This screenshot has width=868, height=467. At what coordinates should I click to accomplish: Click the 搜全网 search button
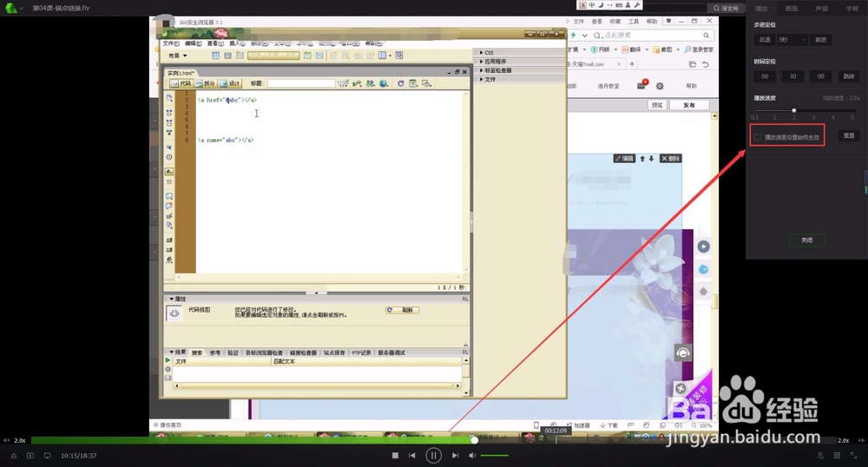coord(726,9)
